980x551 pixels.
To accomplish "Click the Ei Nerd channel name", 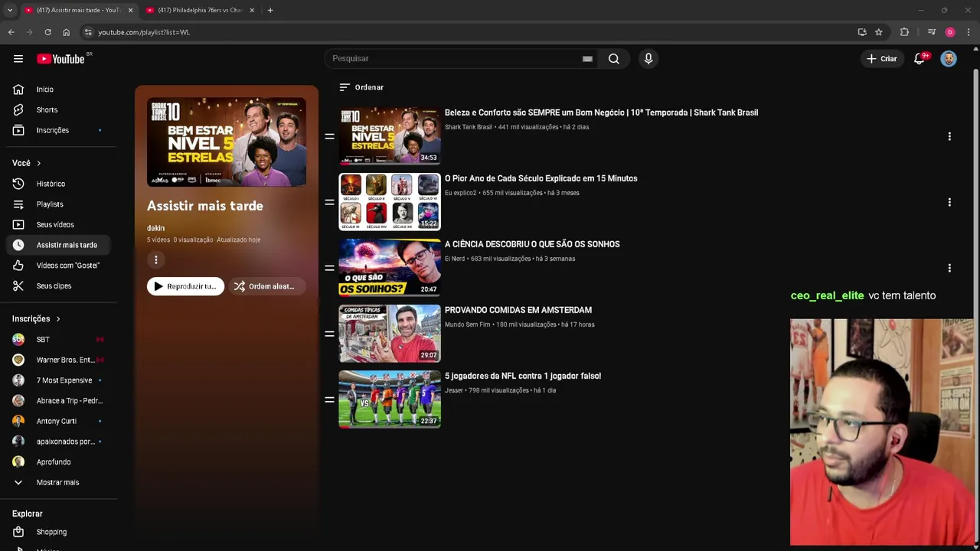I will pyautogui.click(x=455, y=259).
